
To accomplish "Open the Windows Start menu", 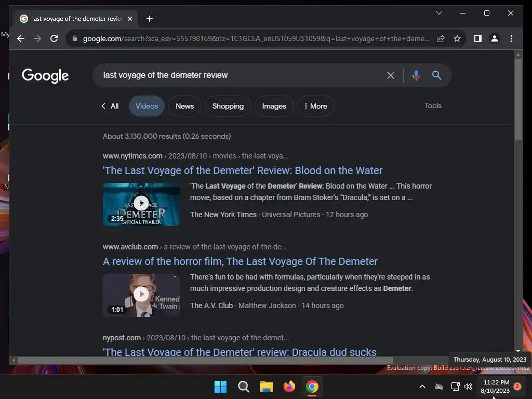I will click(220, 387).
